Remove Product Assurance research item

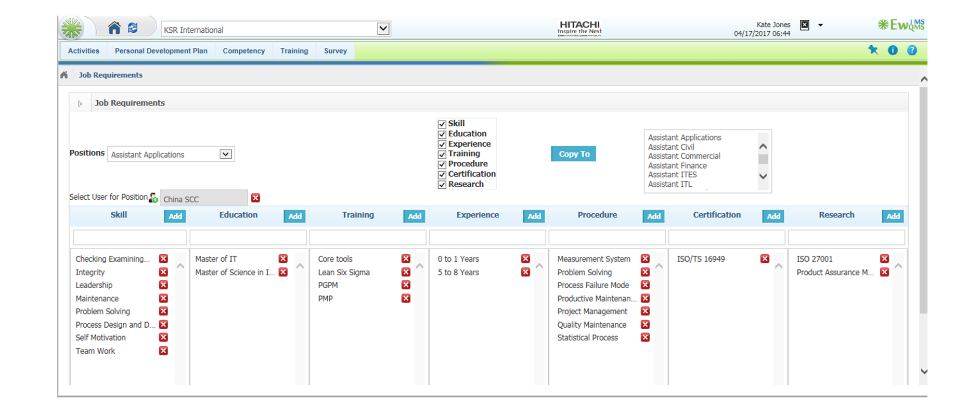coord(884,272)
